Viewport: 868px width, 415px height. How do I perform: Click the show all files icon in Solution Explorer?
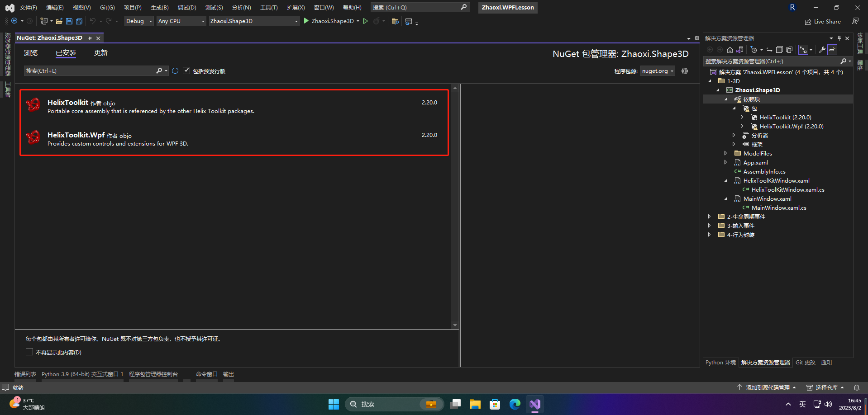(789, 50)
